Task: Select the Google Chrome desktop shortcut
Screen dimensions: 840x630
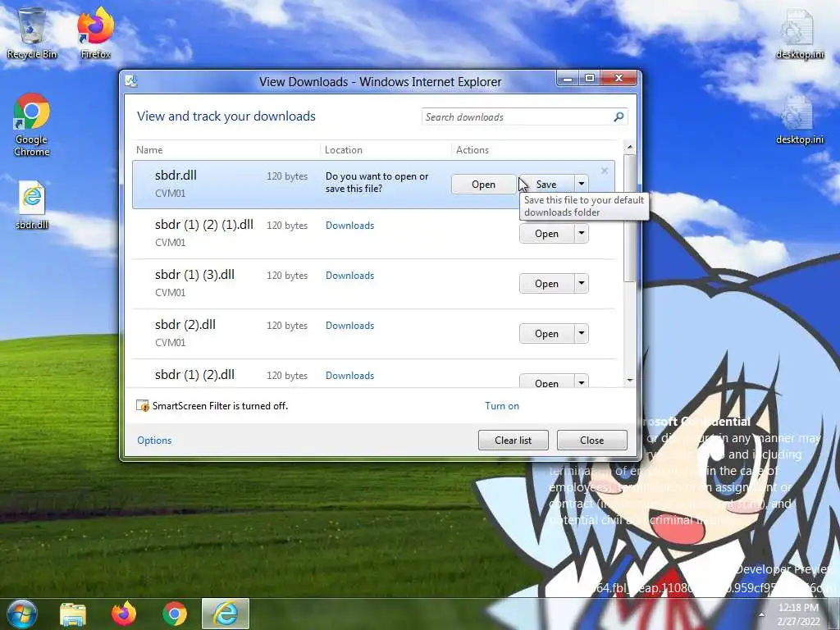Action: point(32,125)
